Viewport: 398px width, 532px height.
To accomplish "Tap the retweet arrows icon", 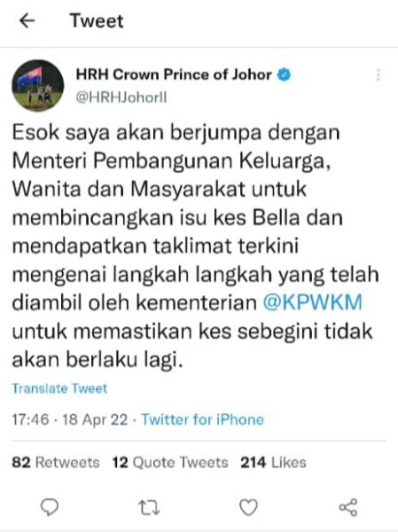I will (149, 508).
